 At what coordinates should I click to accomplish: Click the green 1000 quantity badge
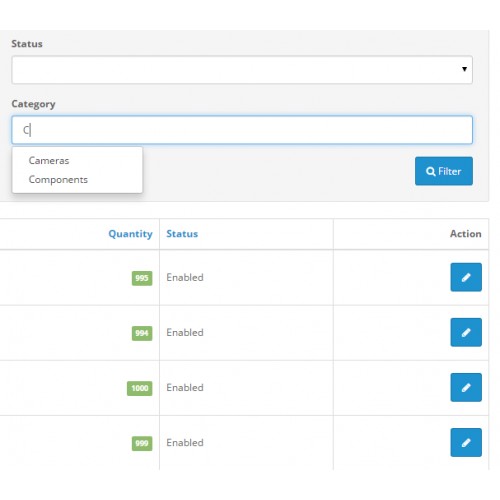click(x=140, y=388)
